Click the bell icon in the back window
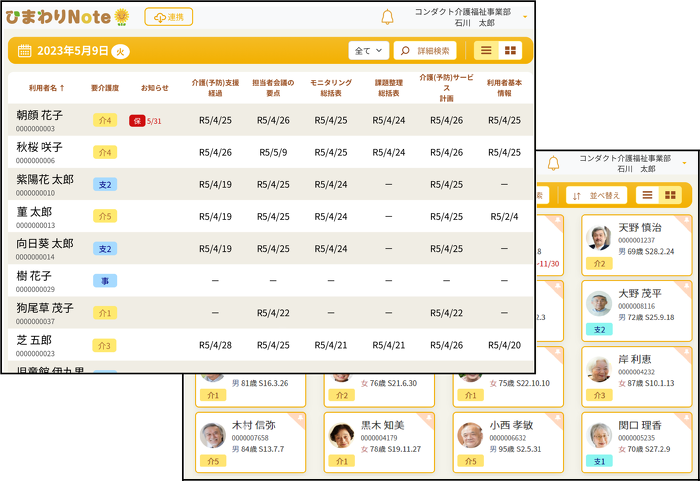 [552, 163]
